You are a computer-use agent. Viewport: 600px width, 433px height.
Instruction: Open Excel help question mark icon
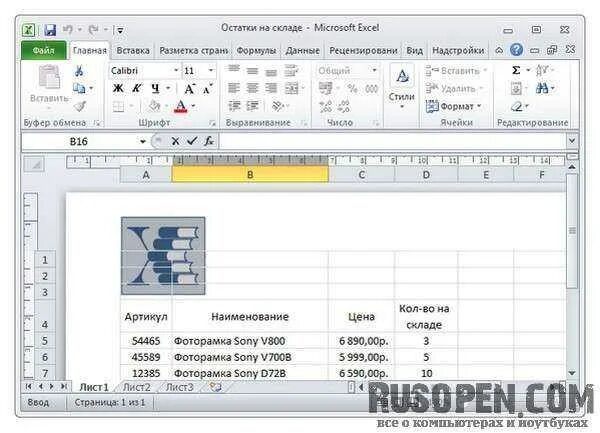coord(517,50)
